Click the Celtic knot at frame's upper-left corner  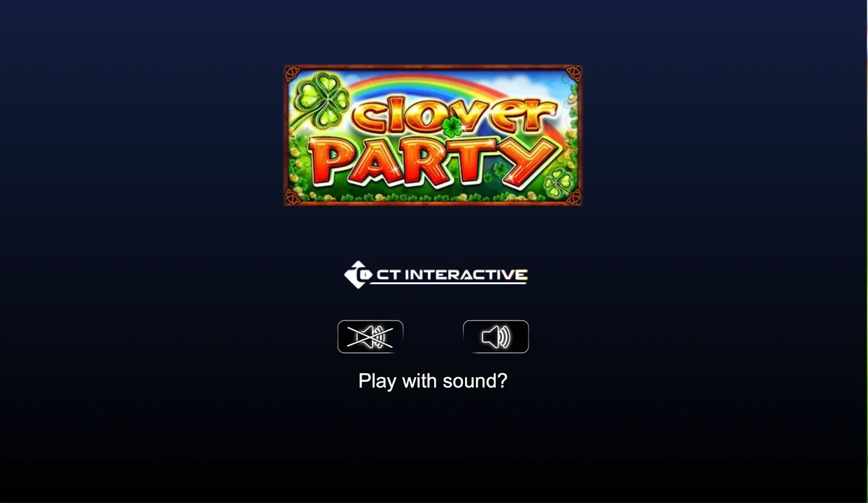tap(292, 73)
